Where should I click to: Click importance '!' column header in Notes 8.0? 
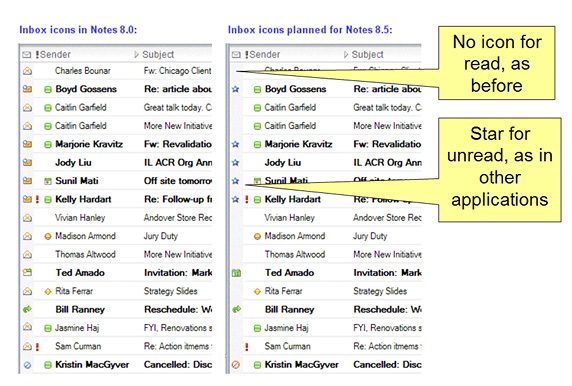click(x=37, y=54)
